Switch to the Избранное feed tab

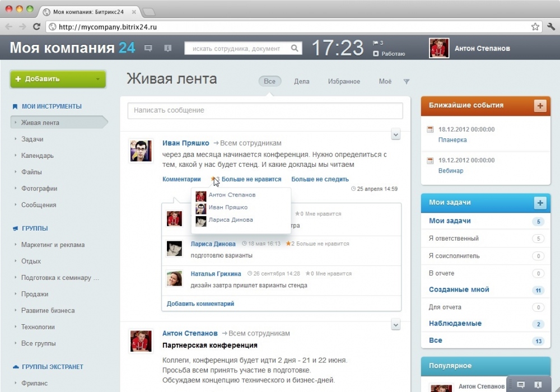coord(344,82)
